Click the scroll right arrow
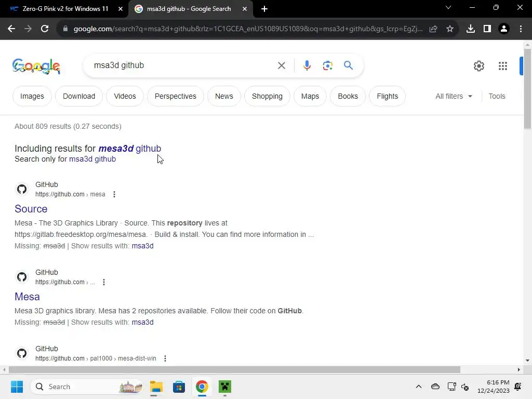The width and height of the screenshot is (532, 399). (519, 369)
